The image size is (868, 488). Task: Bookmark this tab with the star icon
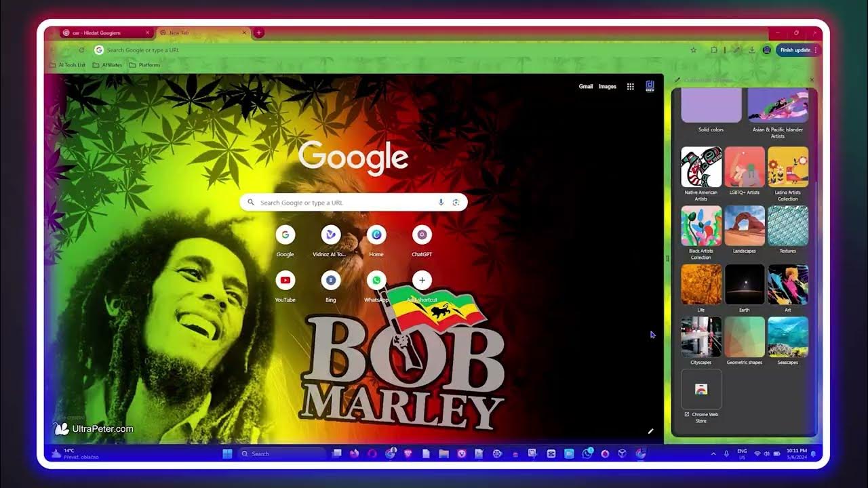pyautogui.click(x=693, y=49)
